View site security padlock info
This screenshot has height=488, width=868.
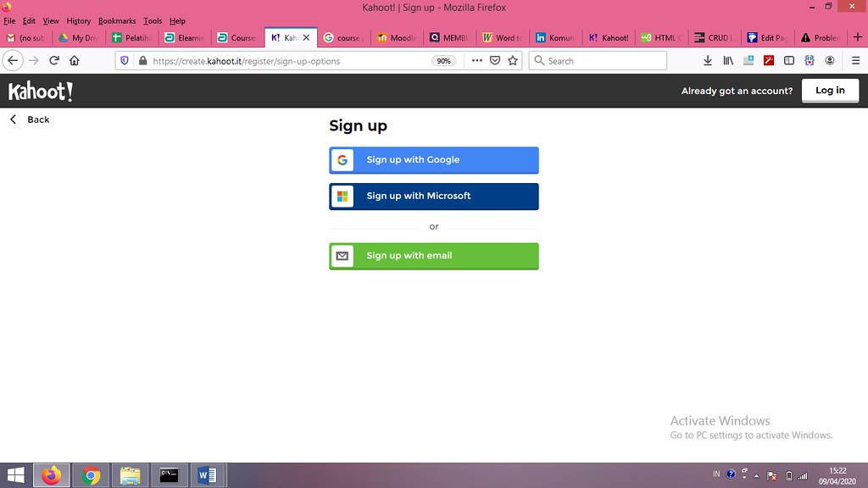point(142,61)
